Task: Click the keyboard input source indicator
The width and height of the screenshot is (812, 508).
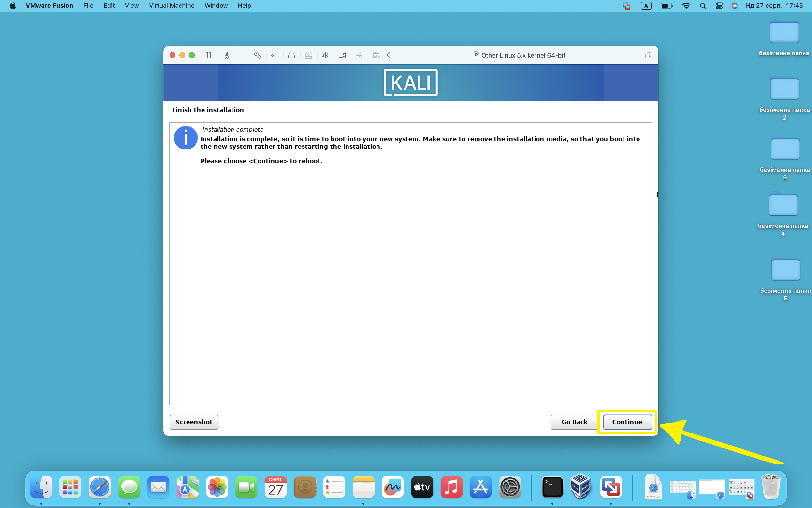Action: coord(646,6)
